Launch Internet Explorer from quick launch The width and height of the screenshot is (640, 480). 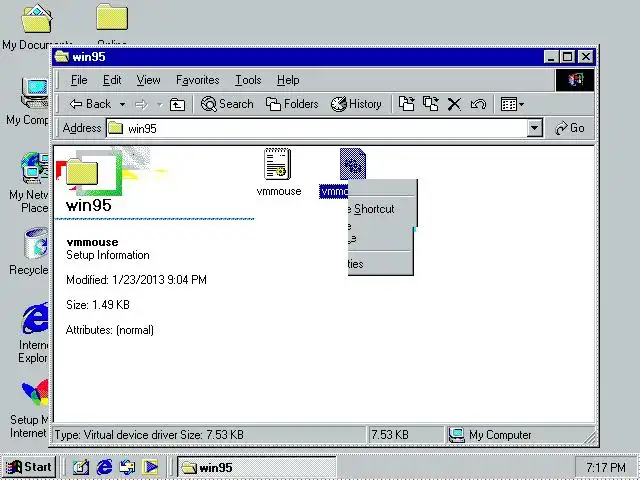pyautogui.click(x=104, y=467)
